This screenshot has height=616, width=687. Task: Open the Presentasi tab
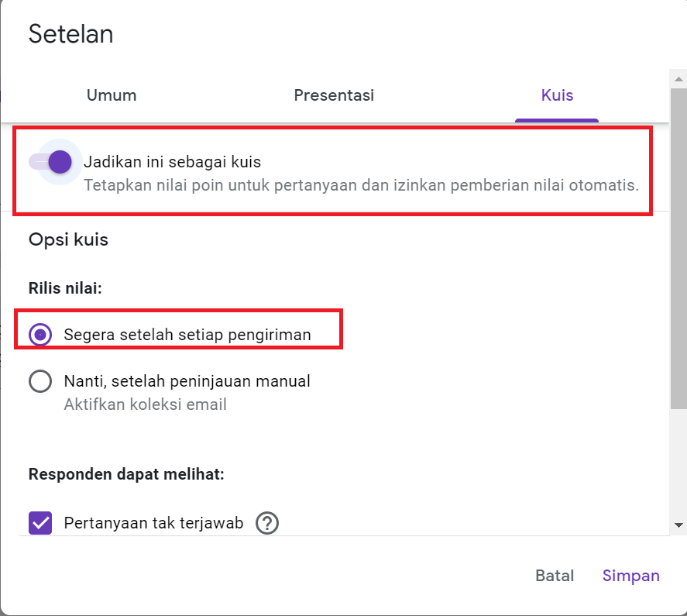334,95
